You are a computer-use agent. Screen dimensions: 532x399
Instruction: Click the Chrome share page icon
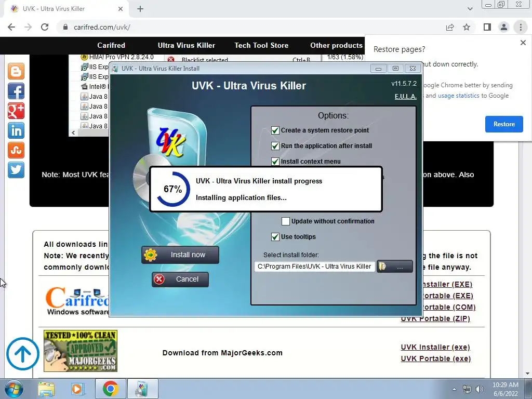(x=450, y=27)
